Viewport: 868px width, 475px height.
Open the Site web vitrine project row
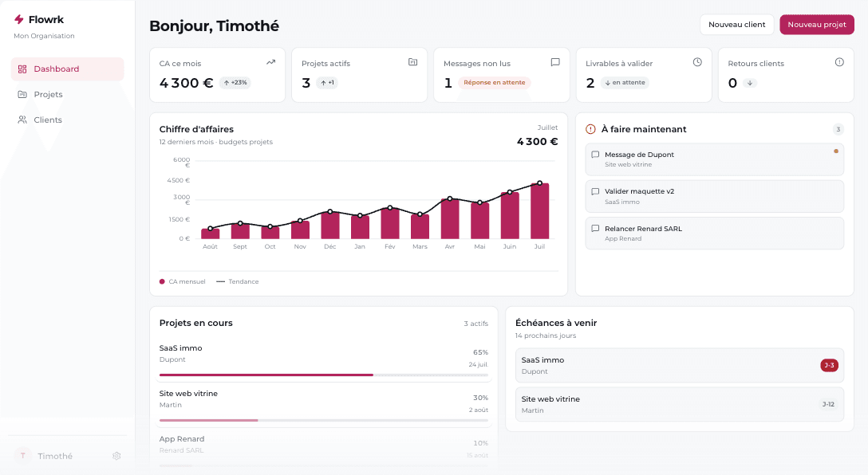coord(324,407)
